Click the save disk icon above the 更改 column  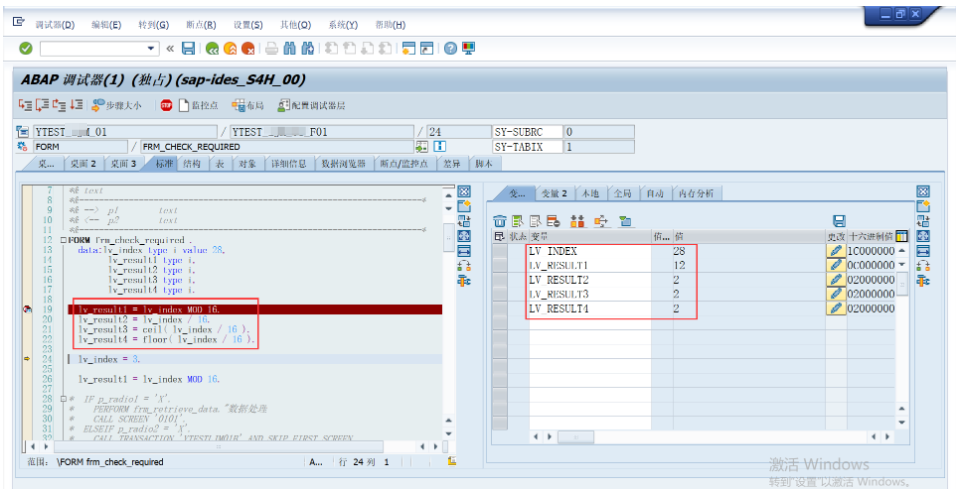click(839, 221)
